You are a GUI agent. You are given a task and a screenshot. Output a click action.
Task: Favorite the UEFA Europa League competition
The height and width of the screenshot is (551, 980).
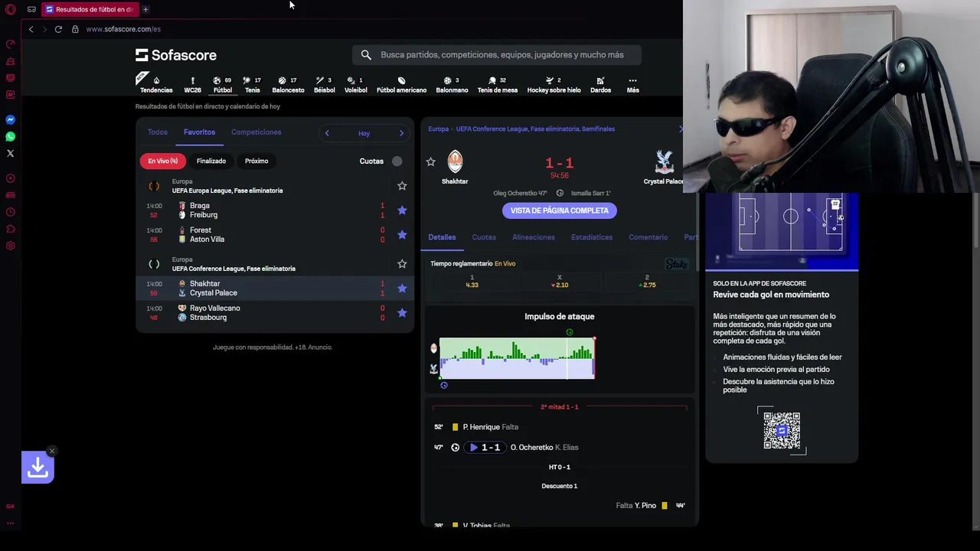[402, 186]
